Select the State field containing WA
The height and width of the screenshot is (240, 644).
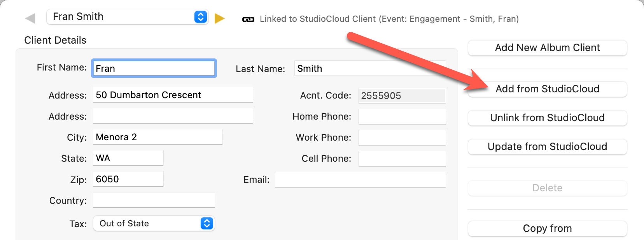128,158
